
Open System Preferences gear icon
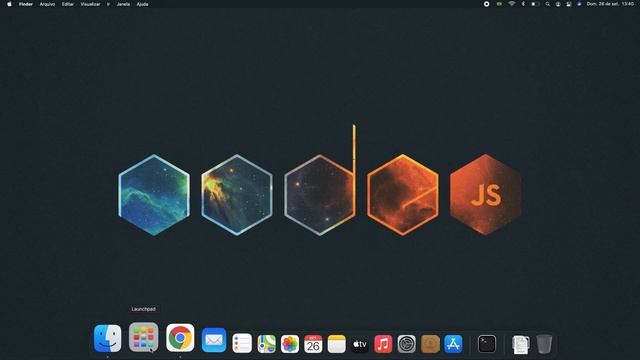pos(407,344)
